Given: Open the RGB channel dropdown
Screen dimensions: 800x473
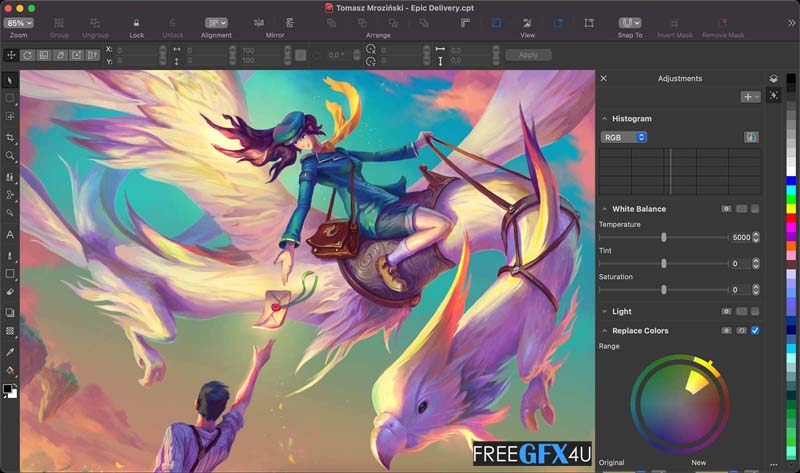Looking at the screenshot, I should (x=624, y=137).
